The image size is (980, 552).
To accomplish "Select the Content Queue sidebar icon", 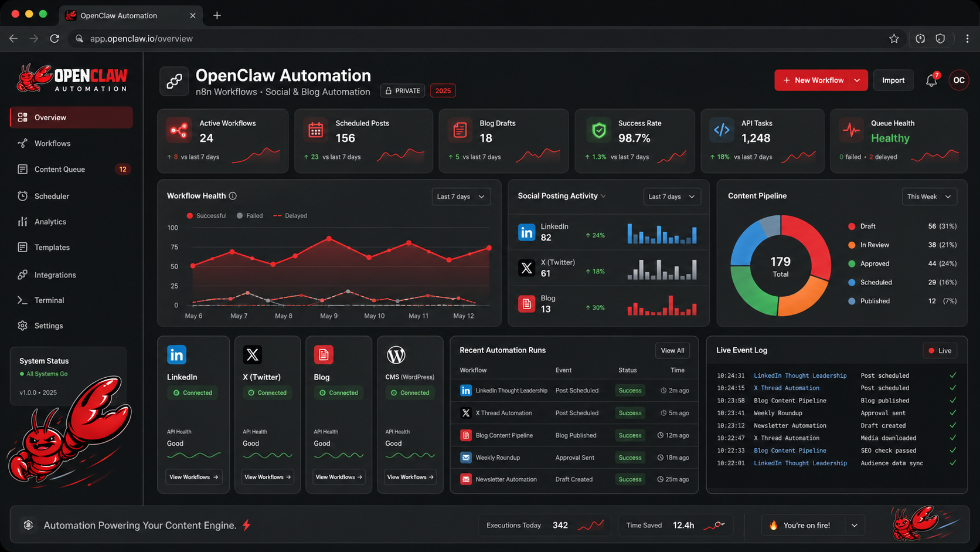I will point(21,169).
